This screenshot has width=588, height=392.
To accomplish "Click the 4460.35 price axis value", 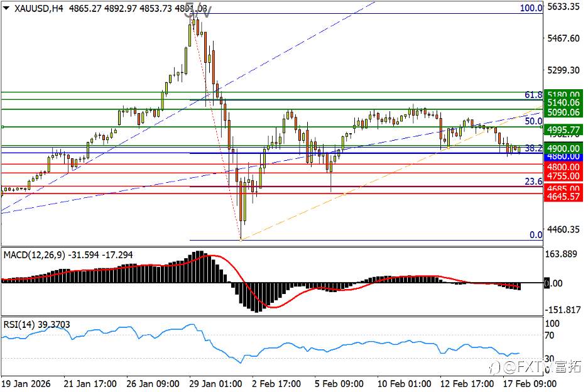I will coord(563,229).
